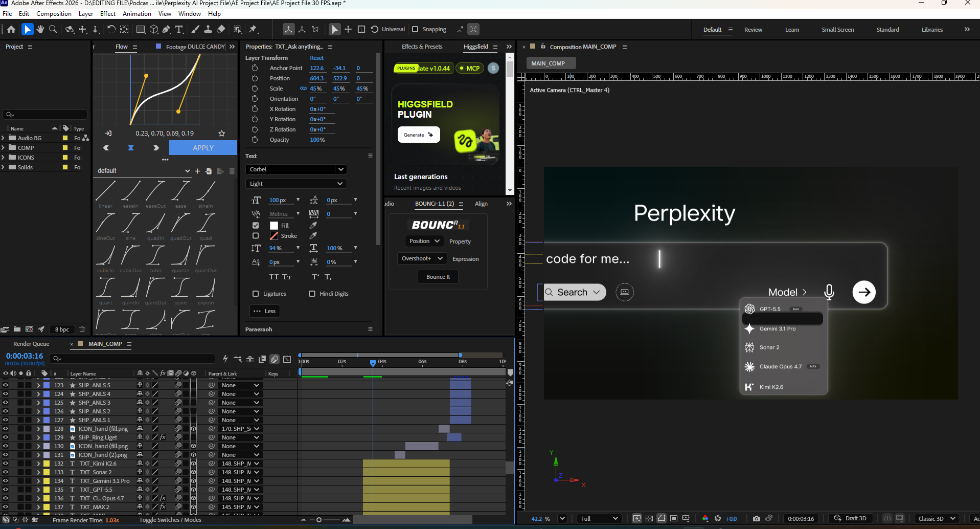
Task: Select the Orbit camera tool
Action: [70, 29]
